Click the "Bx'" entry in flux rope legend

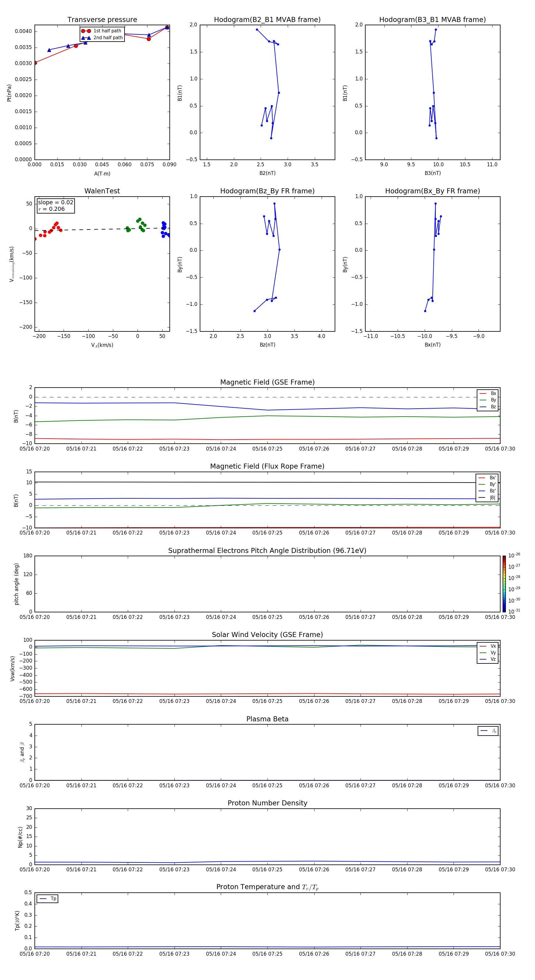487,478
